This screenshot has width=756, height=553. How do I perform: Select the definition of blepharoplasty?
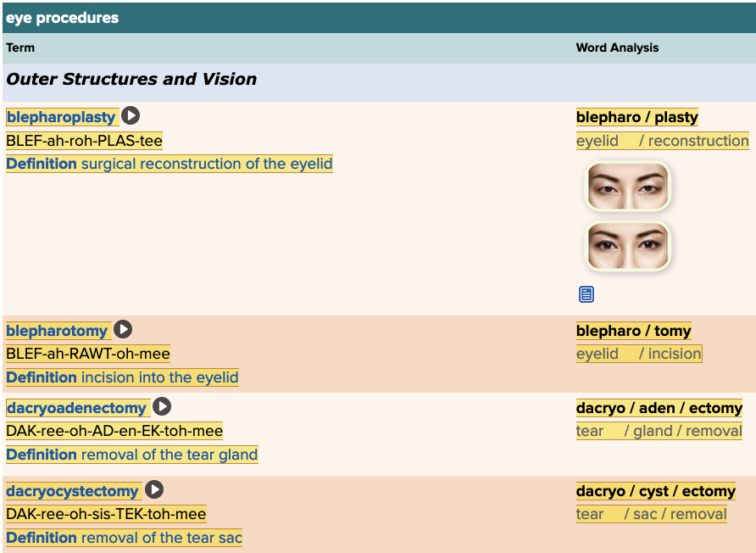(169, 164)
